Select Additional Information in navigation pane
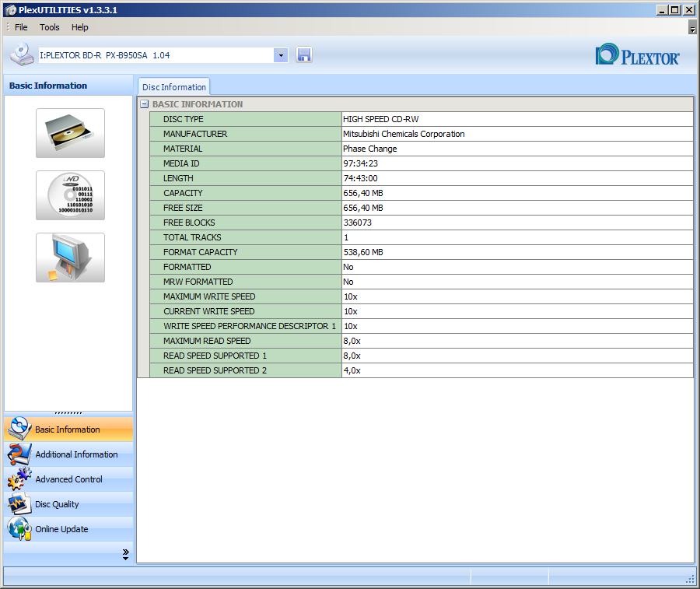The height and width of the screenshot is (589, 700). pyautogui.click(x=68, y=454)
